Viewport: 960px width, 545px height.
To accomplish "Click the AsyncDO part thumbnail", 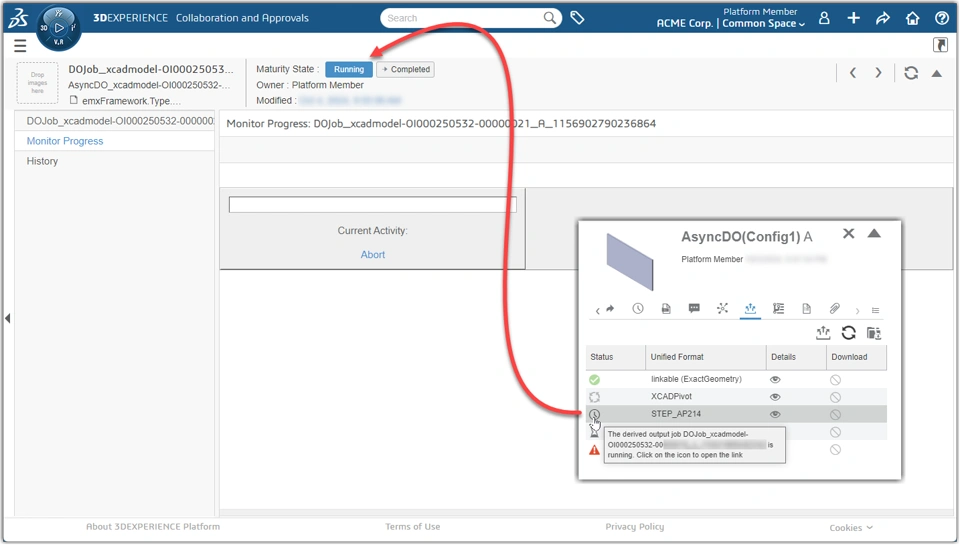I will [630, 261].
